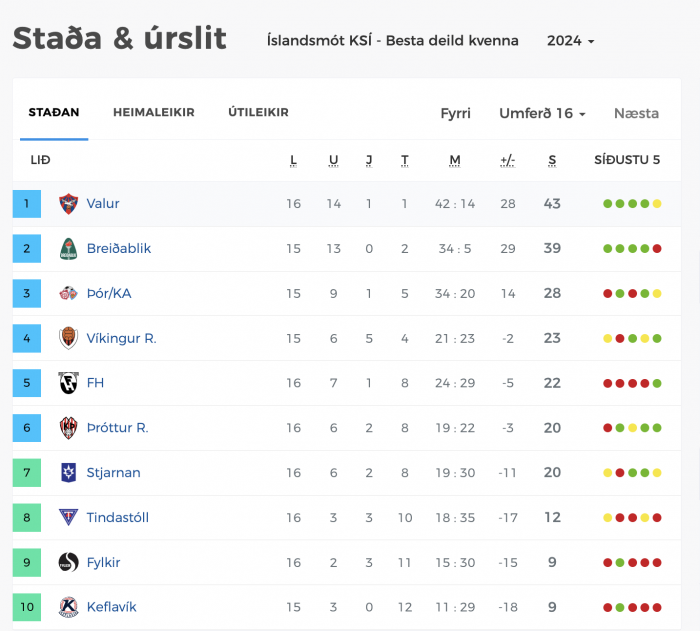Image resolution: width=700 pixels, height=631 pixels.
Task: Open the 2024 season dropdown
Action: (571, 41)
